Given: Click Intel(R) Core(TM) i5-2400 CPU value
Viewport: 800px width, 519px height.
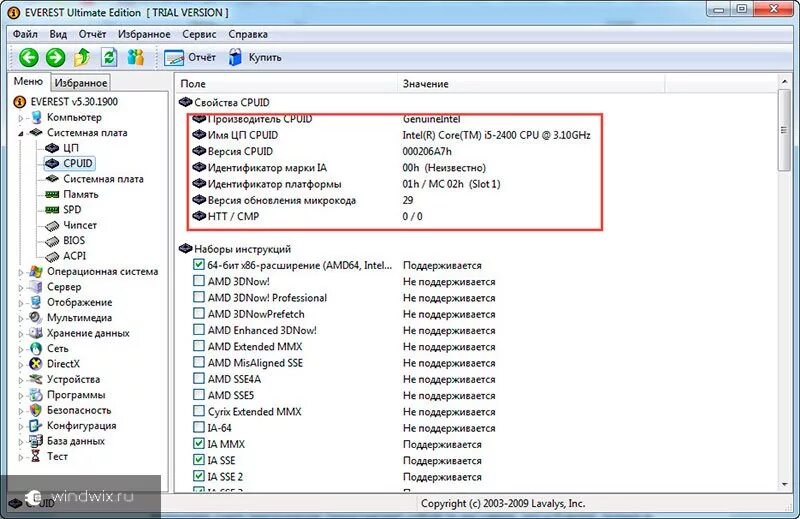Looking at the screenshot, I should pyautogui.click(x=496, y=135).
